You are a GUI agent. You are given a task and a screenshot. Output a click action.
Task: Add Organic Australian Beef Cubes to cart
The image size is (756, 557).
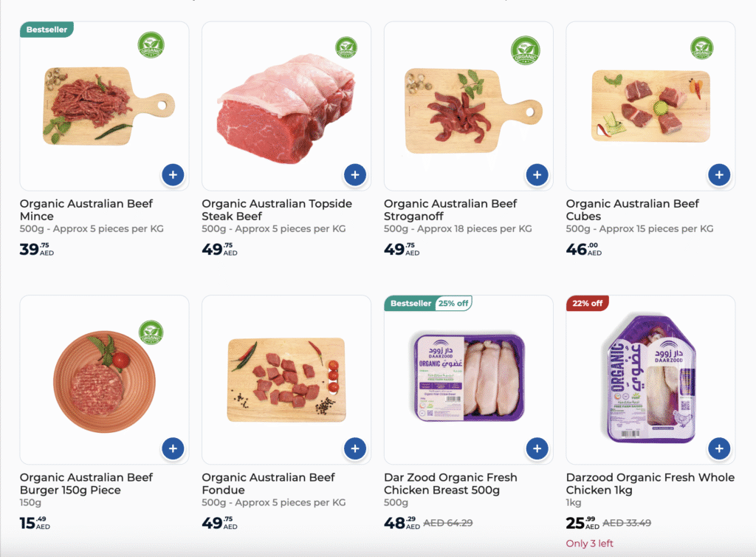coord(719,174)
